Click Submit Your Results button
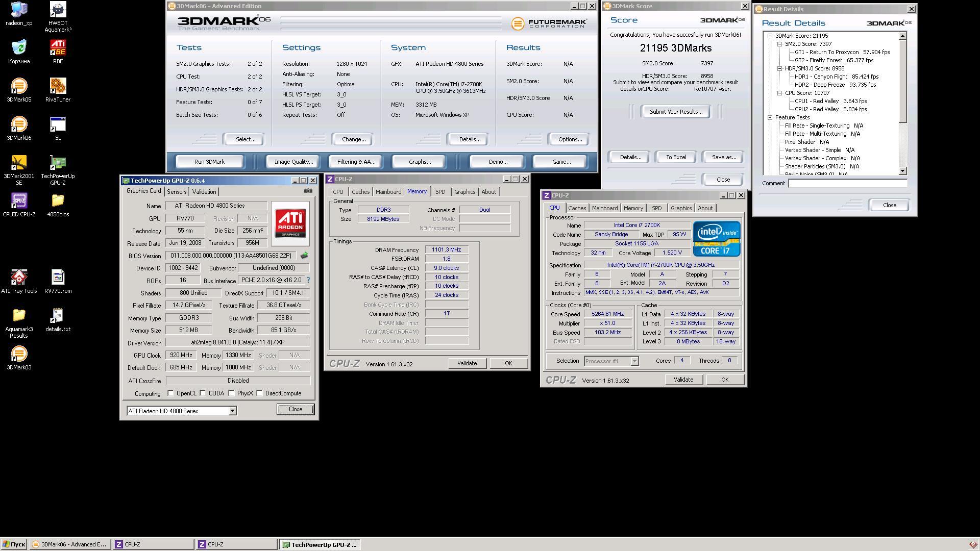Screen dimensions: 980x551 676,112
